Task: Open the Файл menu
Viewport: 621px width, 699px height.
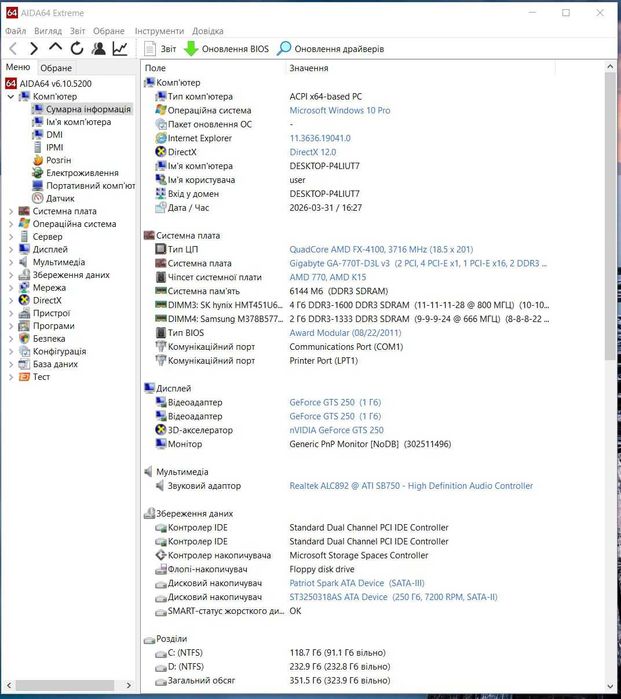Action: click(x=16, y=31)
